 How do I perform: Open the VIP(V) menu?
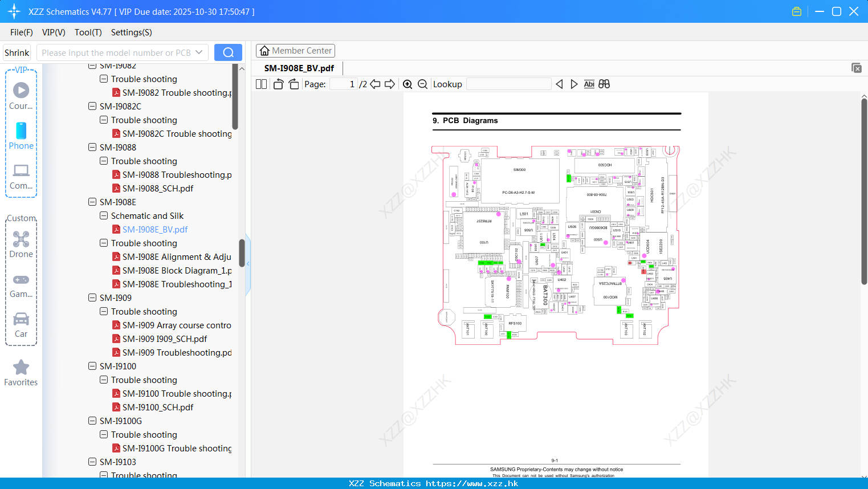(x=54, y=32)
